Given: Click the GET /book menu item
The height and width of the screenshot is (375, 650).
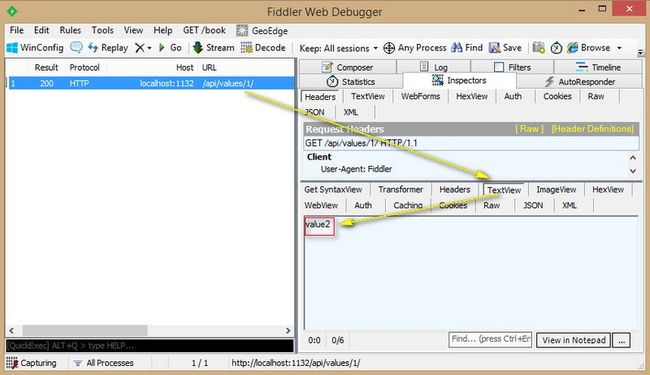Looking at the screenshot, I should 204,30.
